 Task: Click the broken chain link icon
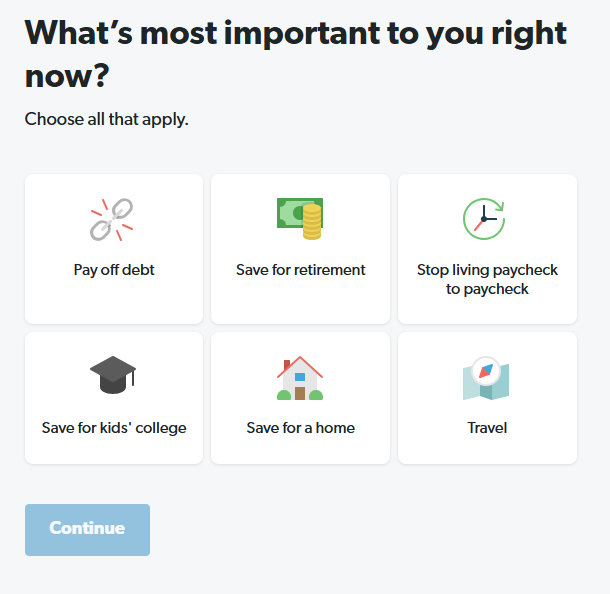coord(113,219)
